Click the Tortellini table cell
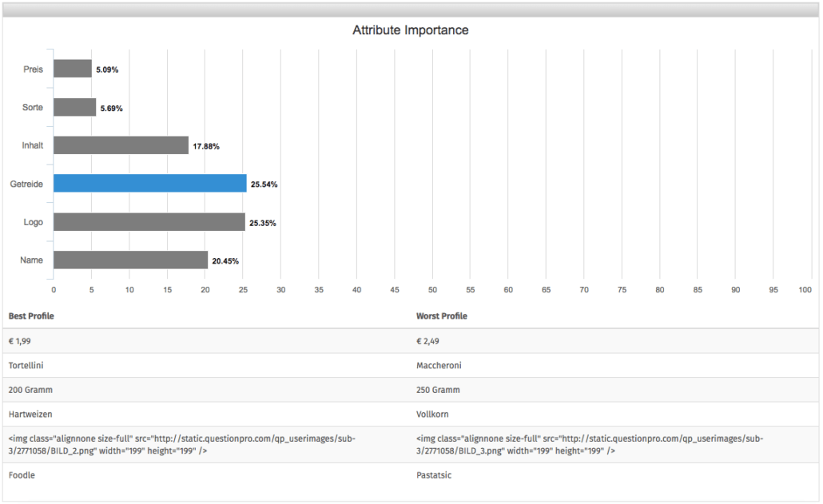The height and width of the screenshot is (504, 823). tap(26, 365)
